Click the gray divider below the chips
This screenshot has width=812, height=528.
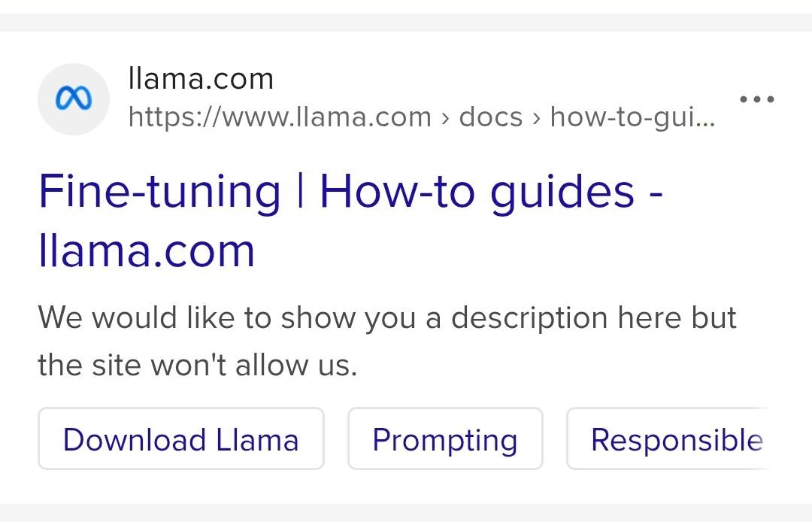(406, 512)
